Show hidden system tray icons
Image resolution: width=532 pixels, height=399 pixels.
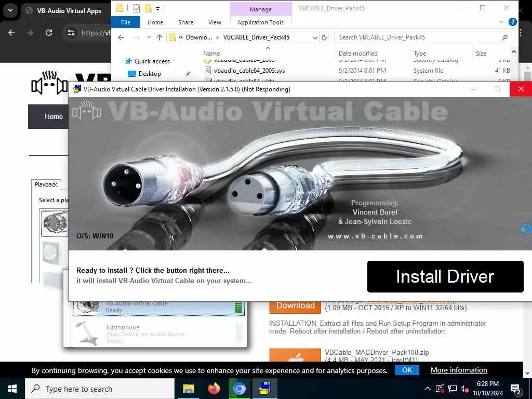tap(427, 389)
